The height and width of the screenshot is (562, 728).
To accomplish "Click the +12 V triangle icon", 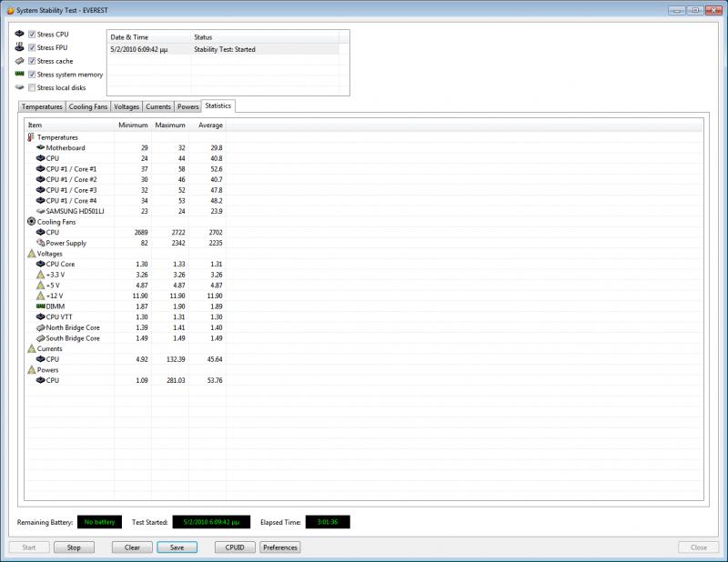I will pos(40,296).
